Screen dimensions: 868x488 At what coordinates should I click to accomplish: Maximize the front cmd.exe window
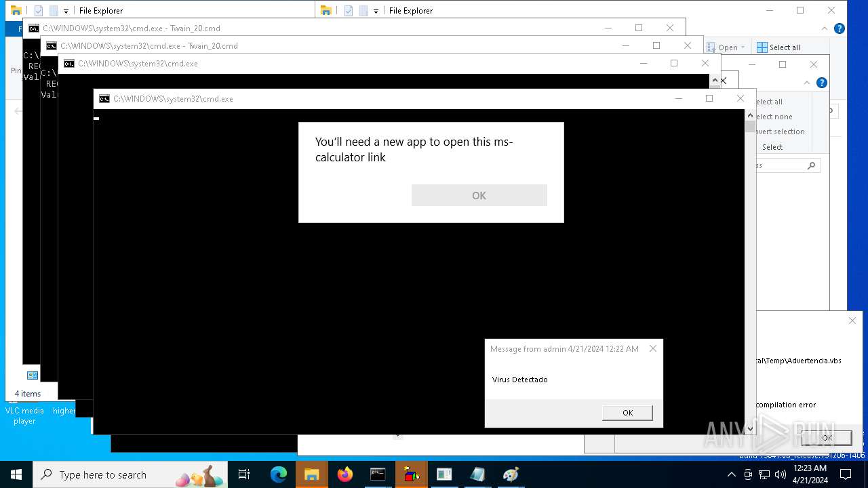click(x=709, y=98)
